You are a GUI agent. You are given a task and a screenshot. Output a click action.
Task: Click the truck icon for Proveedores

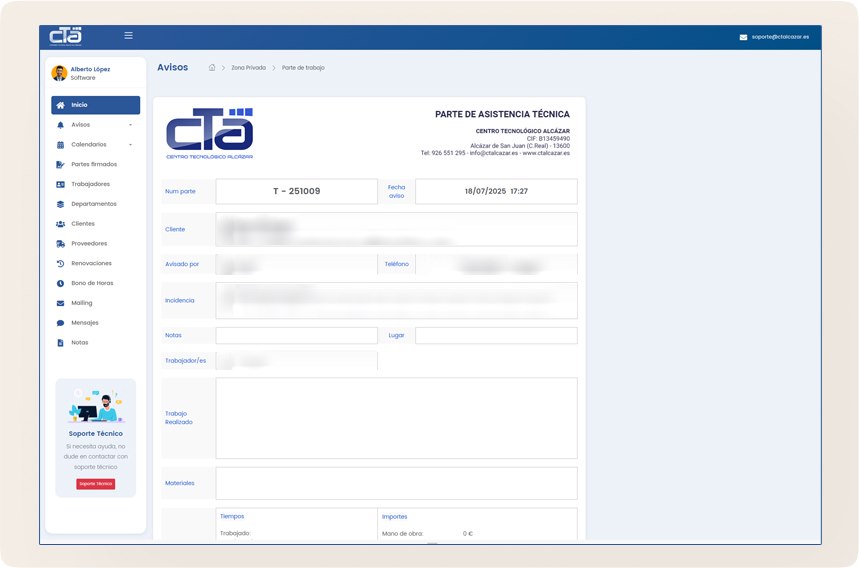61,244
